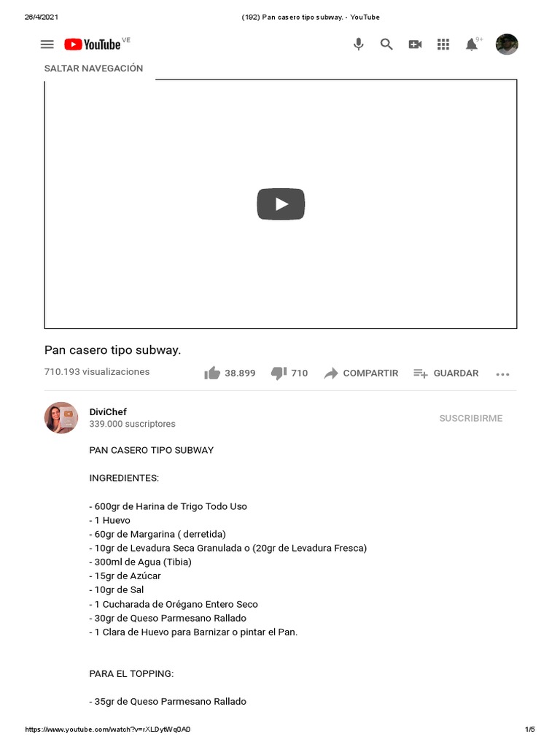Play the video with center play button
Screen dimensions: 560x747
tap(281, 204)
